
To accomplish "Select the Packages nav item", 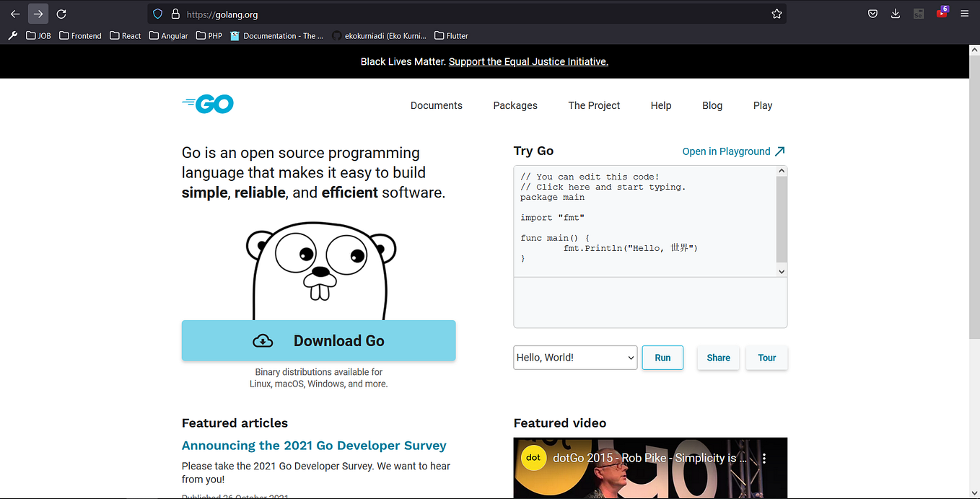I will pos(515,105).
